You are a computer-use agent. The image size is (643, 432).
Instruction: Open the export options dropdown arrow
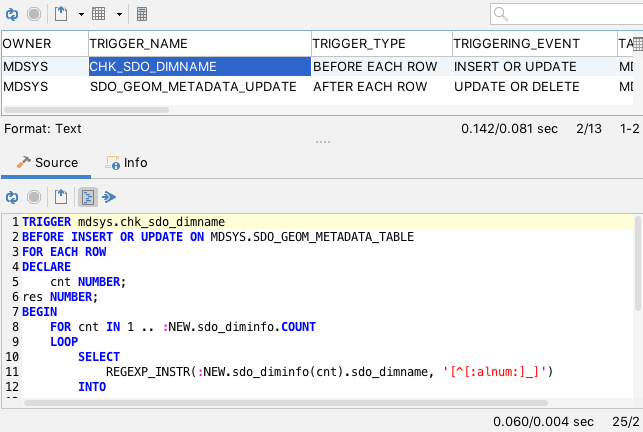[x=81, y=14]
